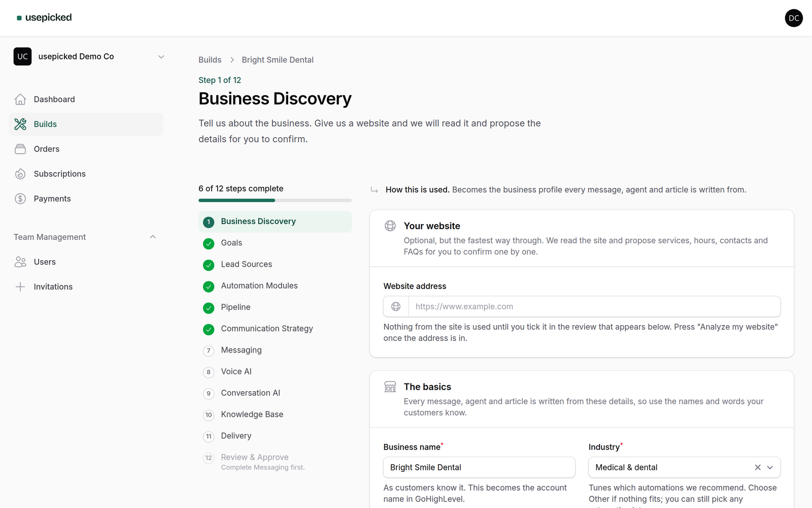Open the Lead Sources step
Viewport: 812px width, 508px height.
point(275,264)
